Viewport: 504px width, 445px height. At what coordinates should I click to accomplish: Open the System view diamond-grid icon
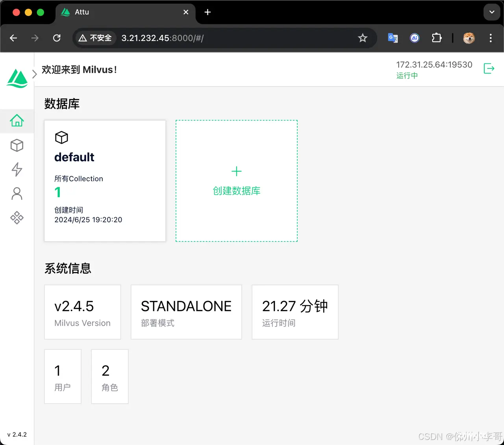click(x=17, y=218)
